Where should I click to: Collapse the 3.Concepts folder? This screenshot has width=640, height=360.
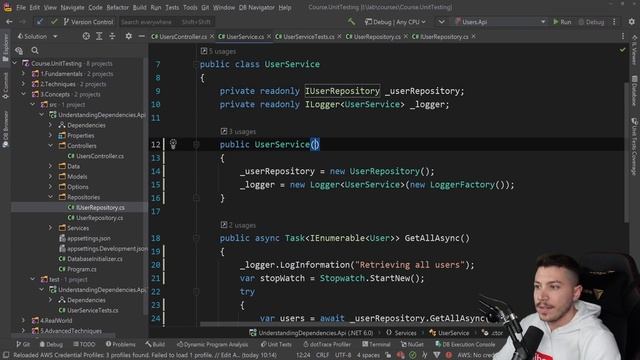pos(23,94)
